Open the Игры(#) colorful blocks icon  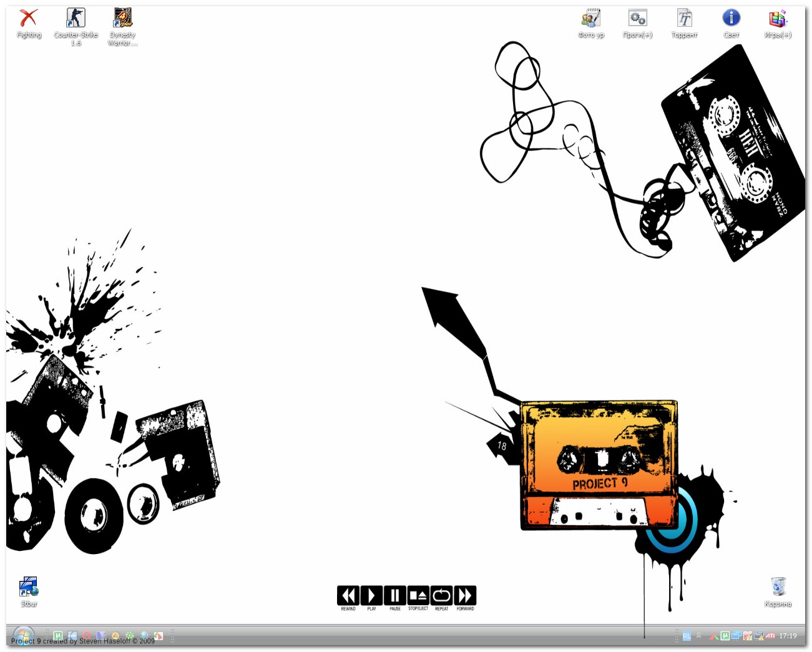coord(778,19)
